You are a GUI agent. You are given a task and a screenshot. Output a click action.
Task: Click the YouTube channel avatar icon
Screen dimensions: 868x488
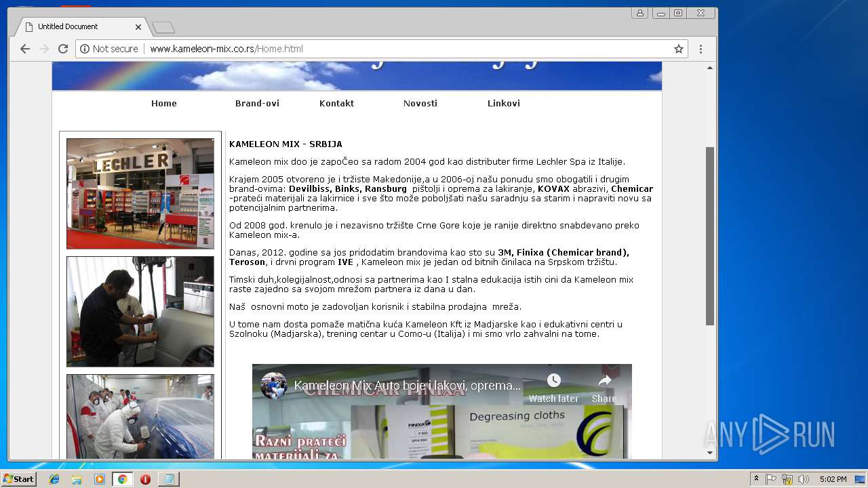point(274,386)
